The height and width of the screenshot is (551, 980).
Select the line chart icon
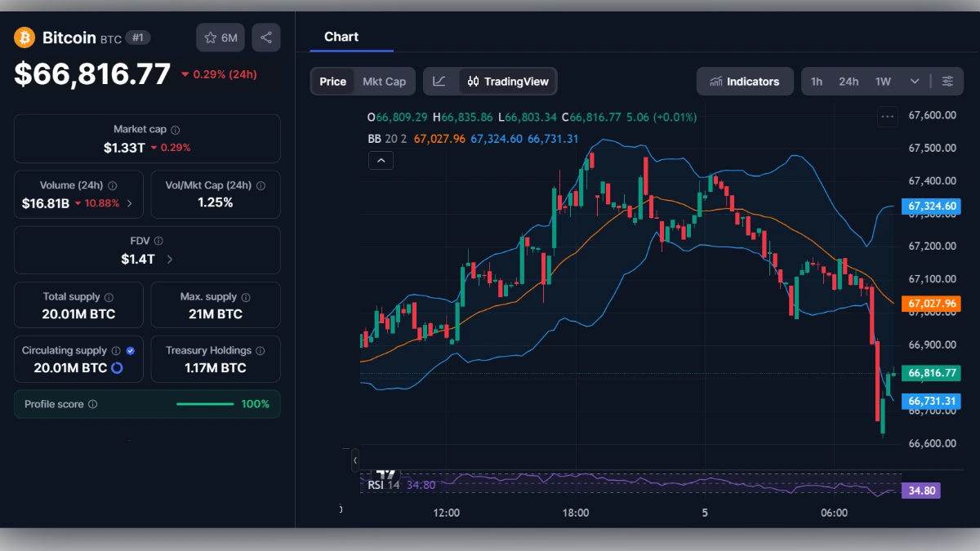tap(439, 81)
